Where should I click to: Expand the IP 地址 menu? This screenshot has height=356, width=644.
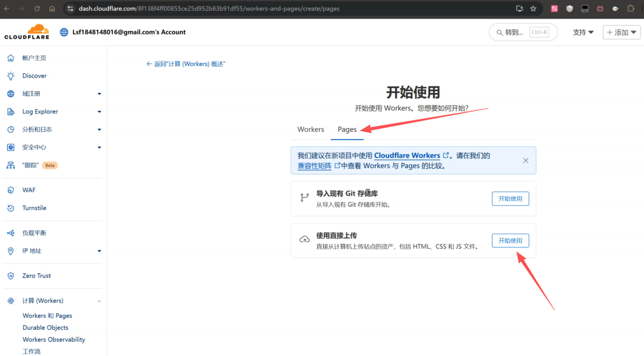coord(99,251)
